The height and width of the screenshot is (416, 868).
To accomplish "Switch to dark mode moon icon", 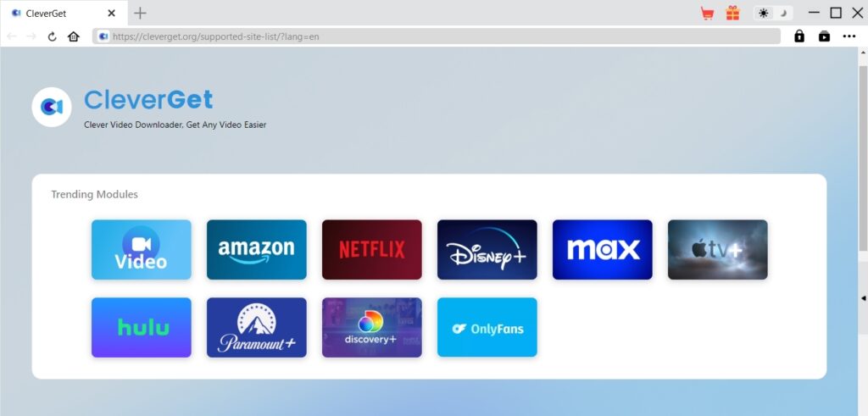I will (783, 14).
